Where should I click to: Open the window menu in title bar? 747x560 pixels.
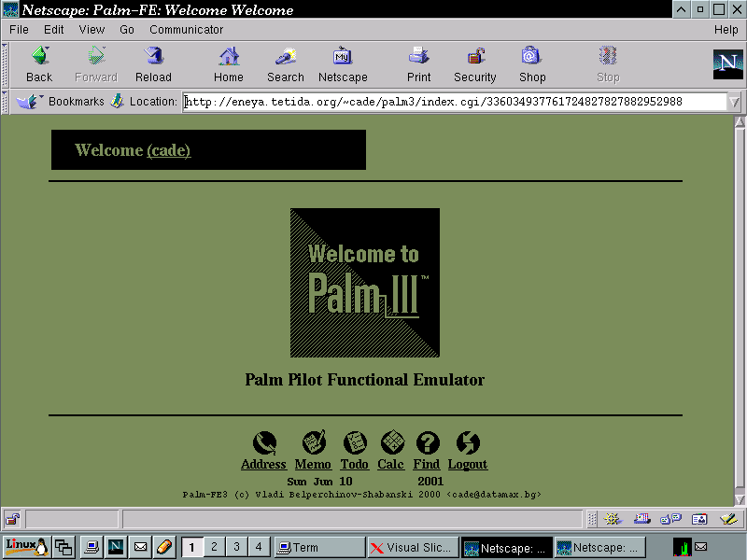pyautogui.click(x=10, y=9)
